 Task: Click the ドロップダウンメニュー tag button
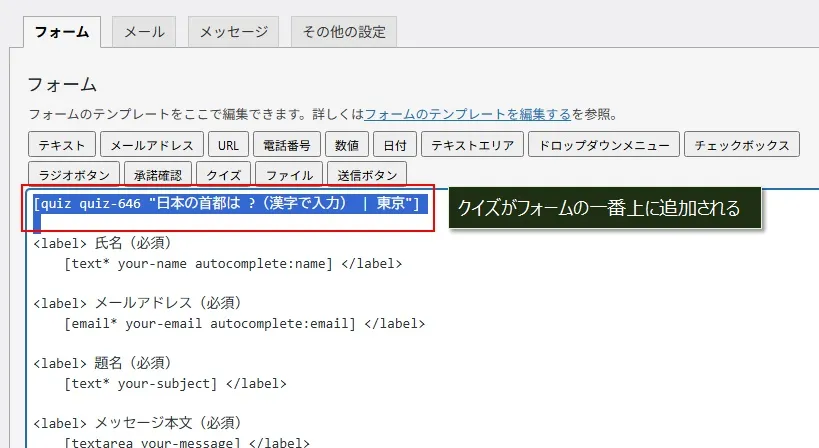(x=604, y=145)
